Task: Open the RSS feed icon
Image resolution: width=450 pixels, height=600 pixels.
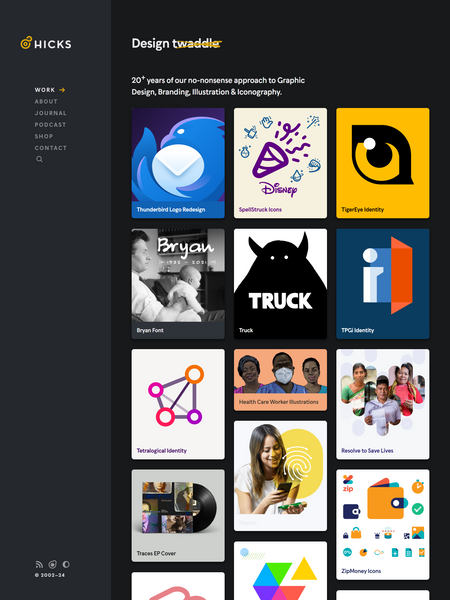Action: (x=39, y=564)
